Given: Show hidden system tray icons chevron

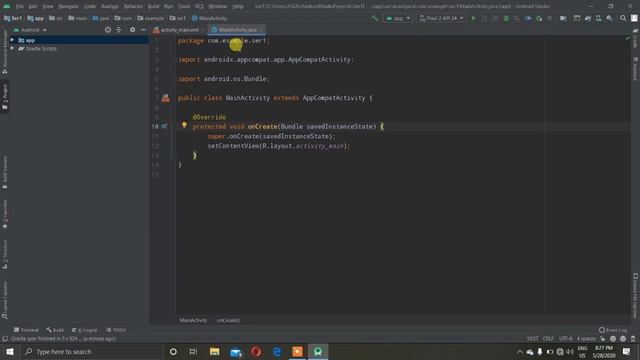Looking at the screenshot, I should (x=520, y=351).
